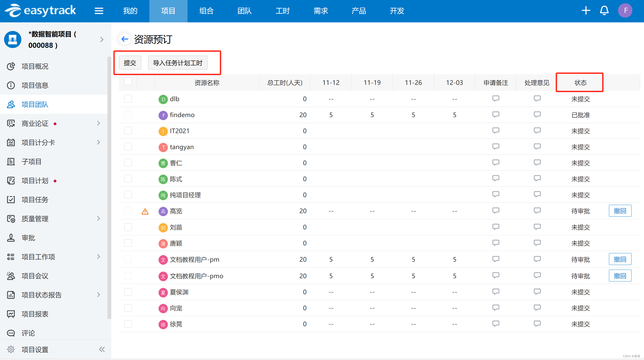Expand the 商业论证 sidebar submenu

99,123
